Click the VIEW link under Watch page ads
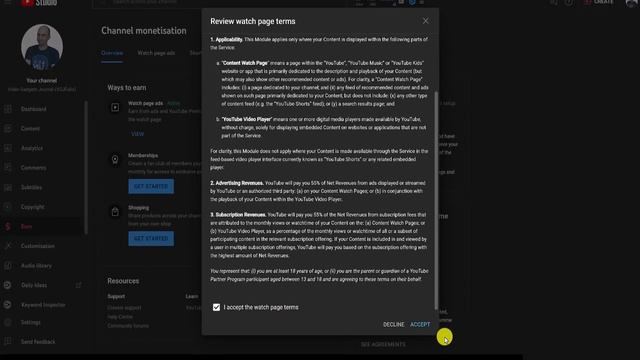The image size is (640, 360). pos(138,134)
